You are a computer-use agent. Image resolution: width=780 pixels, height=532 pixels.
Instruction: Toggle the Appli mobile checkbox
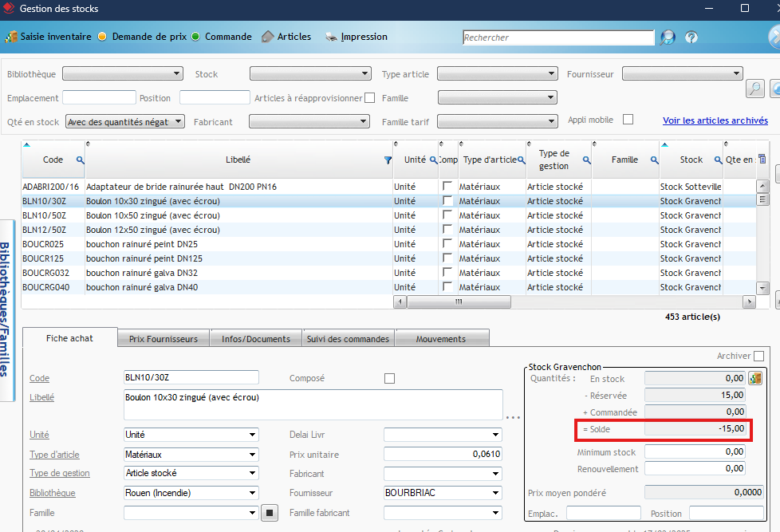pyautogui.click(x=628, y=120)
